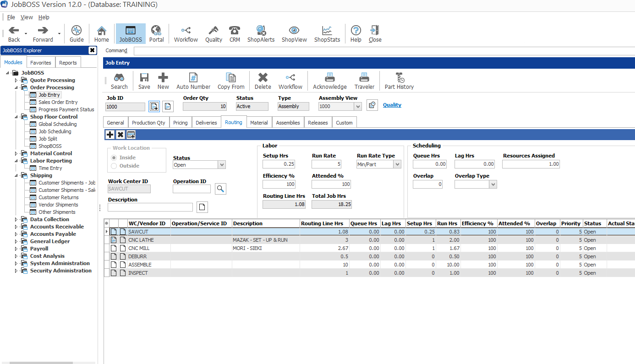Click inside the Job ID field
The width and height of the screenshot is (635, 364).
click(x=125, y=106)
